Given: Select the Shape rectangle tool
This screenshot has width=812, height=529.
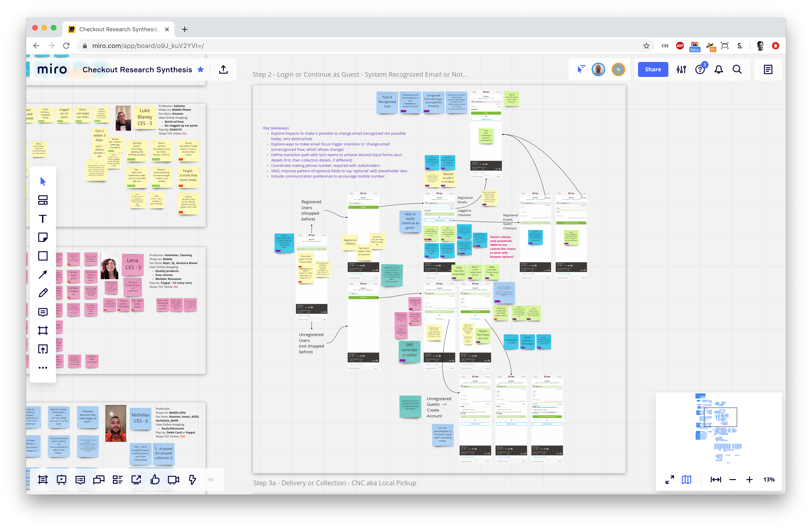Looking at the screenshot, I should [x=43, y=256].
